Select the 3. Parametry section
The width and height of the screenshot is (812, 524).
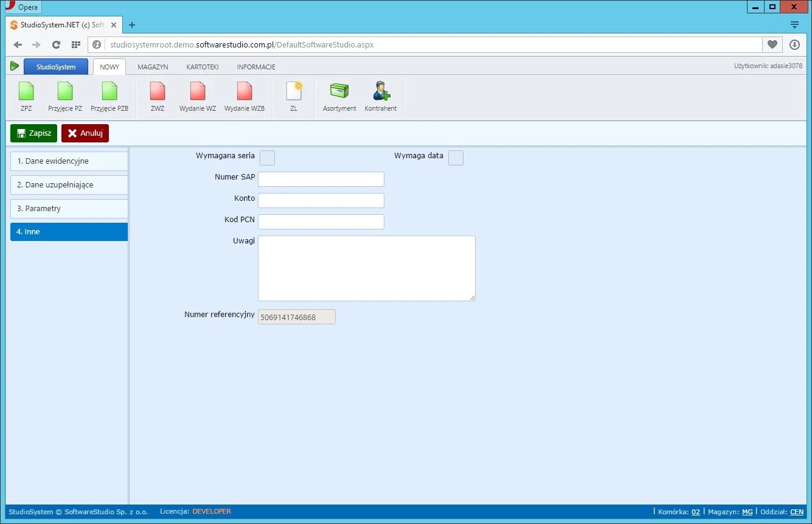[69, 209]
